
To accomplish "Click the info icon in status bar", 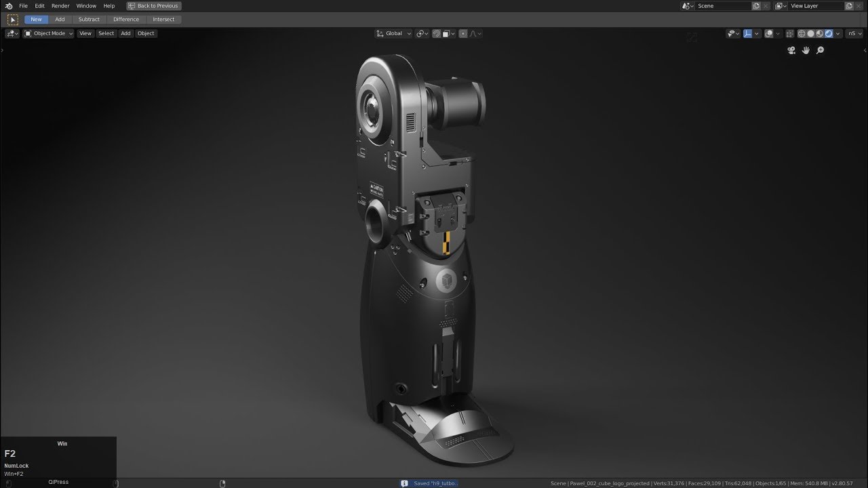I will [405, 483].
